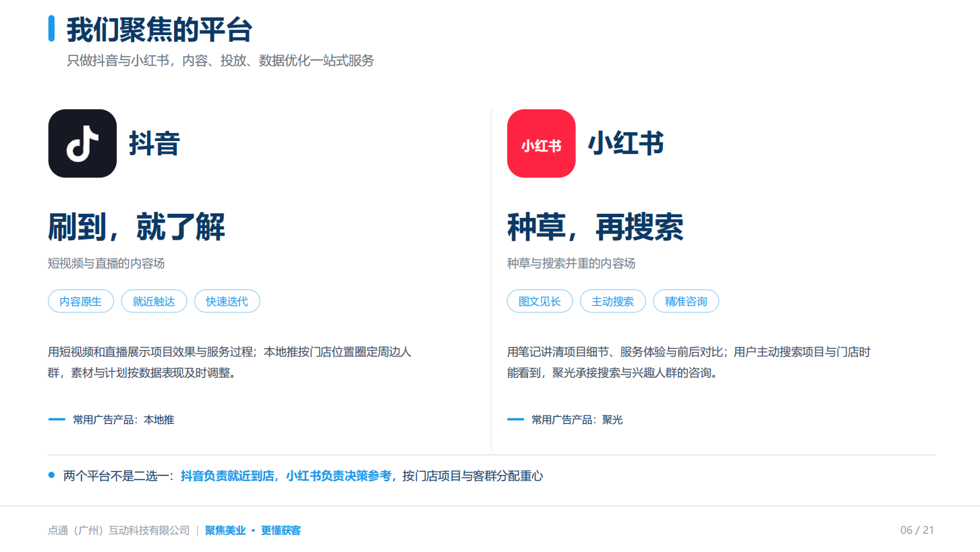Image resolution: width=980 pixels, height=552 pixels.
Task: Click the footer slogan 聚焦美业 • 更懂获客
Action: point(253,530)
